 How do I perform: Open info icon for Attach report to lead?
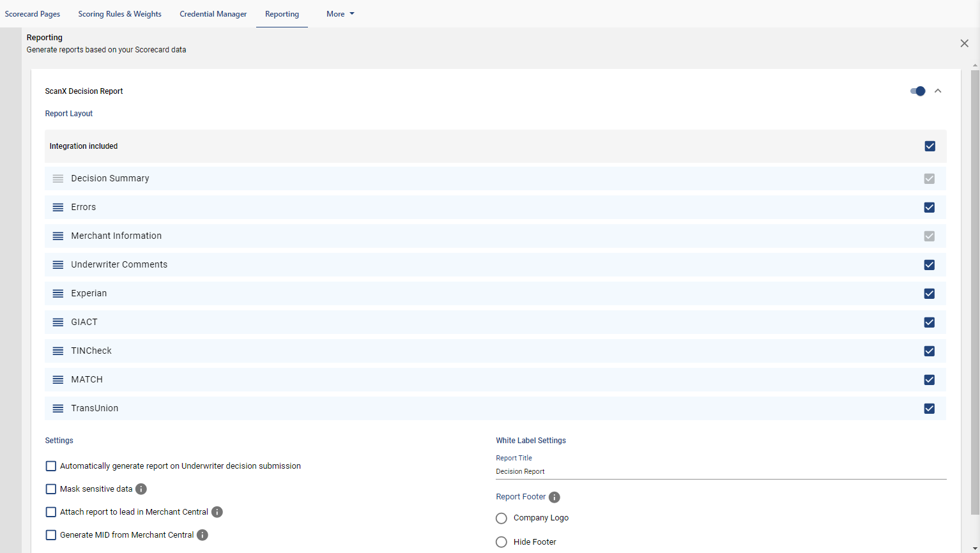217,512
